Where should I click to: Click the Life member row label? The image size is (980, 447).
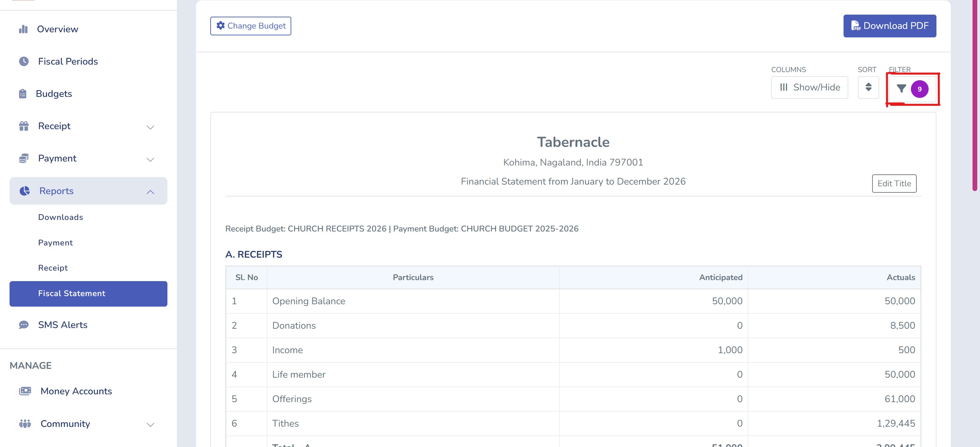[x=299, y=375]
